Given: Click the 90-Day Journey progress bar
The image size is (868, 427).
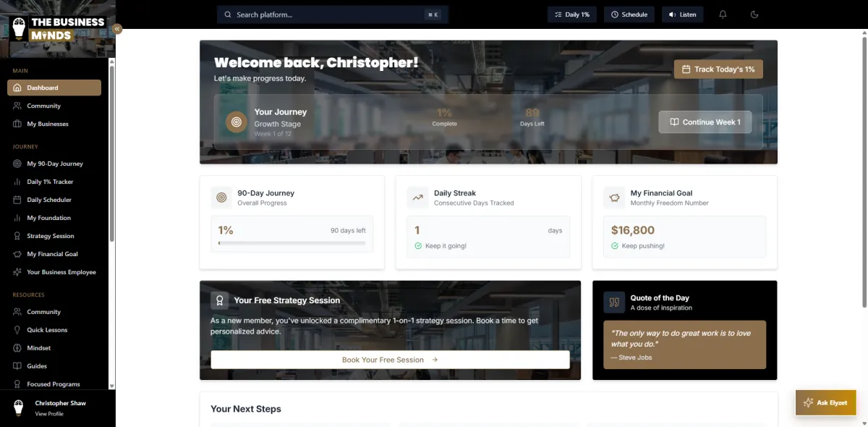Looking at the screenshot, I should (x=292, y=243).
